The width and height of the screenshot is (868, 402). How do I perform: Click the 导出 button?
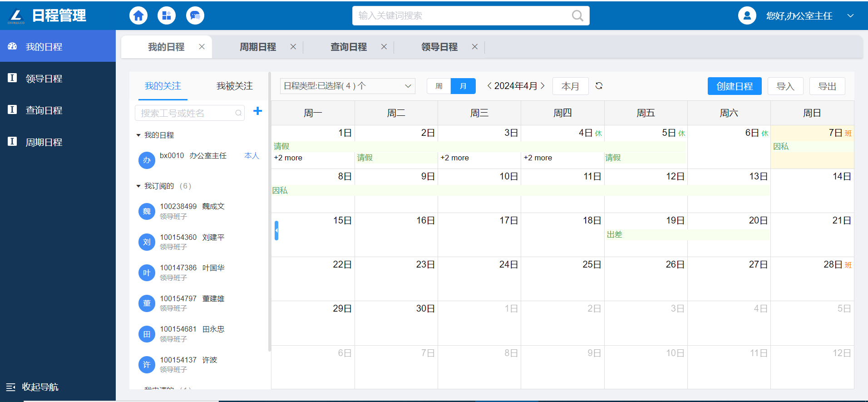(x=827, y=86)
